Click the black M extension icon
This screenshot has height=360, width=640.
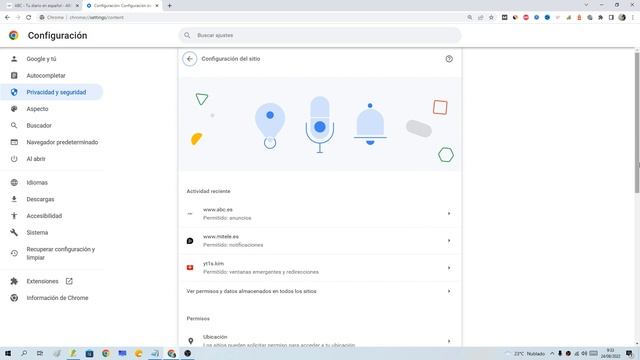(504, 18)
